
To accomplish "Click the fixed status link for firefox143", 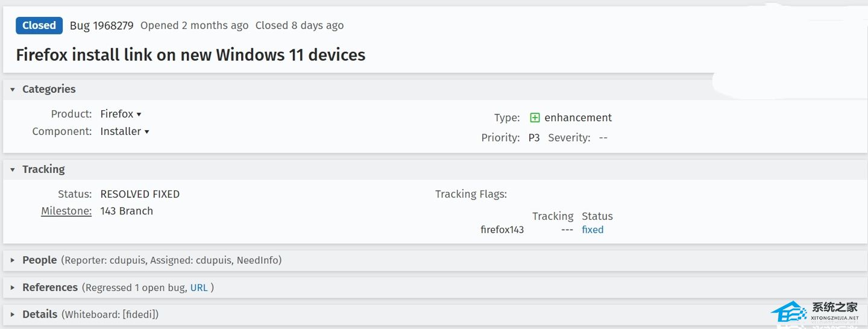I will coord(593,230).
